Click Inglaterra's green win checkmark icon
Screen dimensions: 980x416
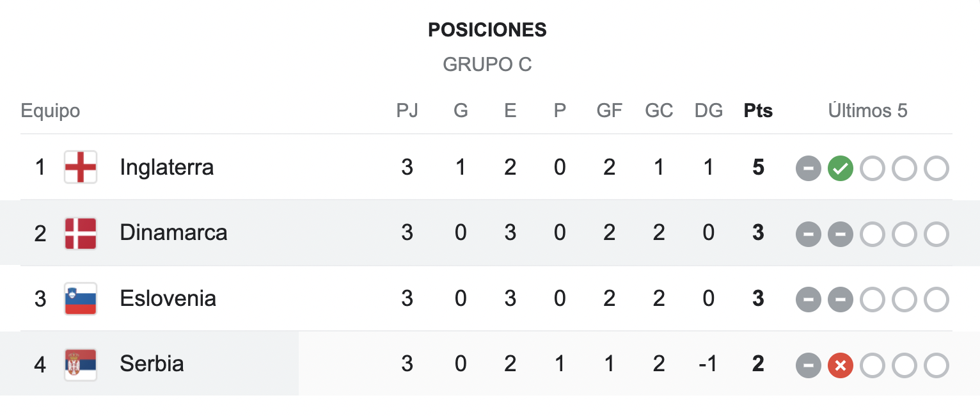point(840,168)
